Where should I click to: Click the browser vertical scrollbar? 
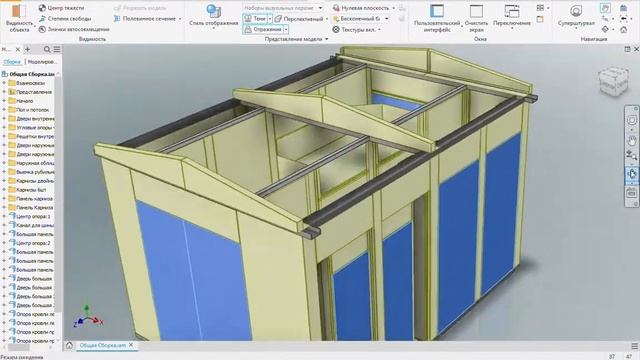58,194
